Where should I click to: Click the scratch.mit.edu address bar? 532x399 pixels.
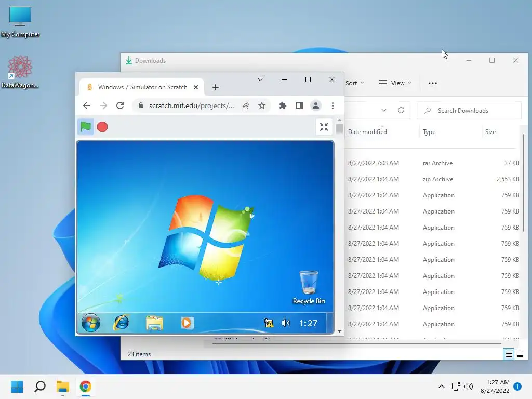pos(191,105)
